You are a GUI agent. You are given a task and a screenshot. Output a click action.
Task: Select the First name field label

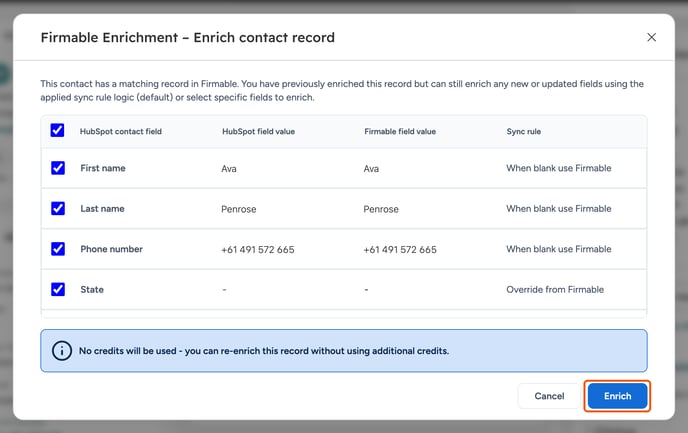(x=103, y=168)
